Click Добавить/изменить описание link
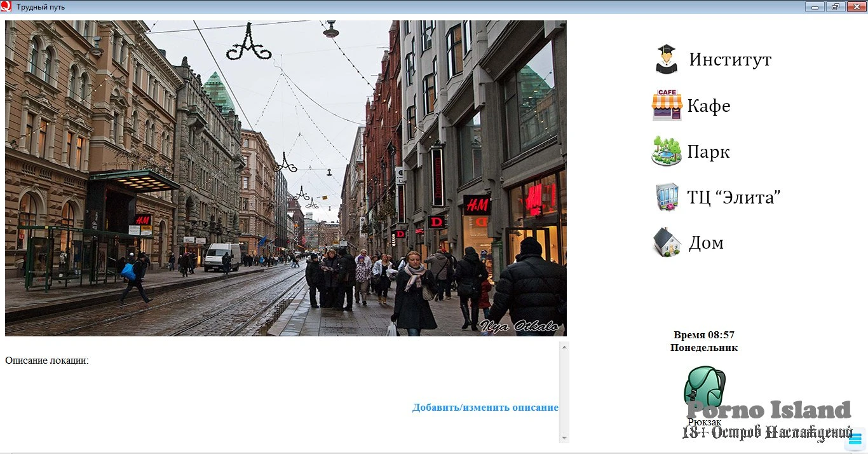Screen dimensions: 868x454 pos(485,408)
